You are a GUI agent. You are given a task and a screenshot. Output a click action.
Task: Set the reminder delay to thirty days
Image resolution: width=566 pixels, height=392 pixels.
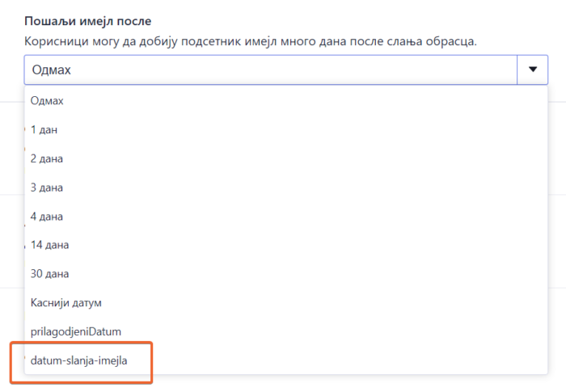(x=49, y=273)
